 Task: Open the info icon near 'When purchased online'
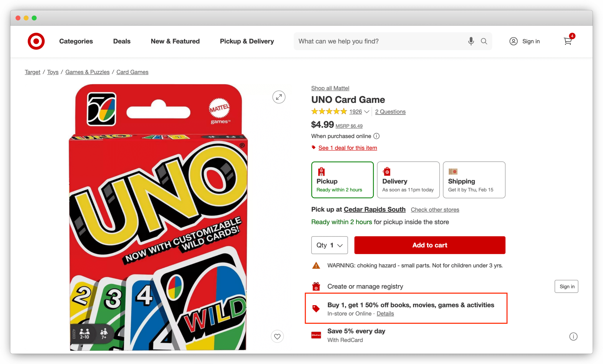[376, 136]
